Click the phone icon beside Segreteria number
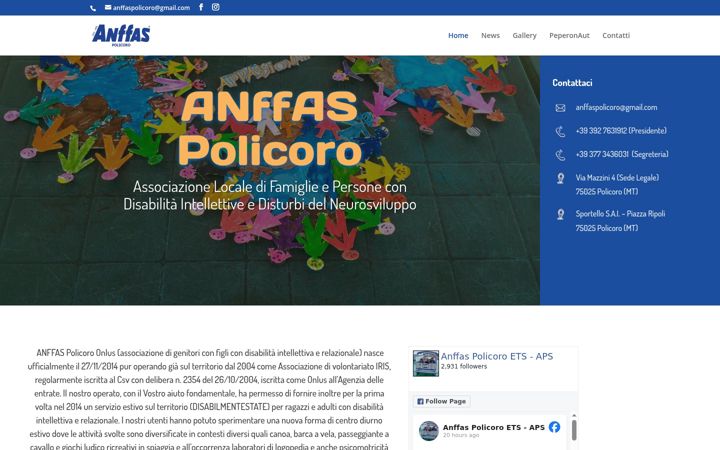The height and width of the screenshot is (450, 720). pyautogui.click(x=560, y=155)
